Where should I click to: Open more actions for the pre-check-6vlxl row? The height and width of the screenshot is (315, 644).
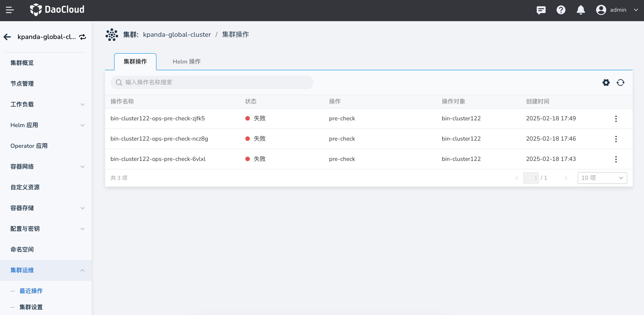pyautogui.click(x=616, y=159)
